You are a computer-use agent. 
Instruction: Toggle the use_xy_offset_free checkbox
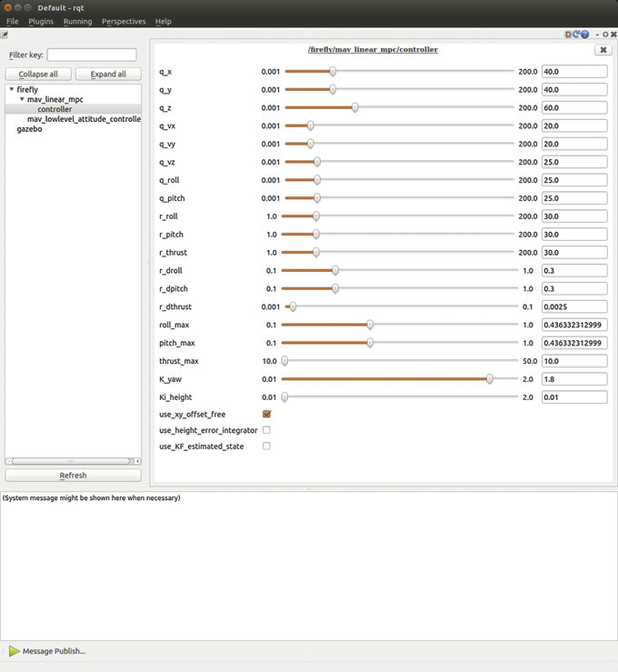pos(266,414)
